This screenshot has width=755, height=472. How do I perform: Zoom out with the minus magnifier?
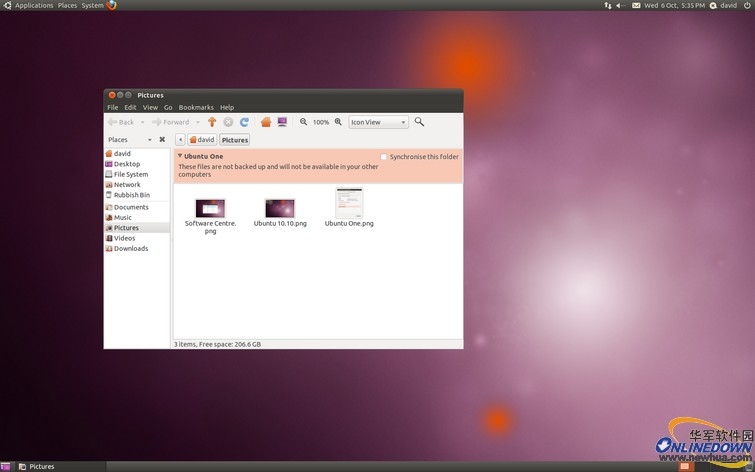(303, 122)
